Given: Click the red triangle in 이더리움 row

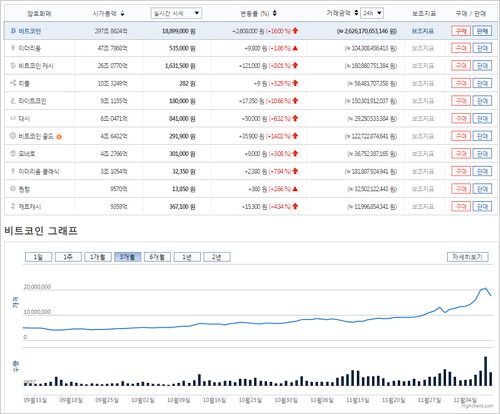Looking at the screenshot, I should [295, 48].
